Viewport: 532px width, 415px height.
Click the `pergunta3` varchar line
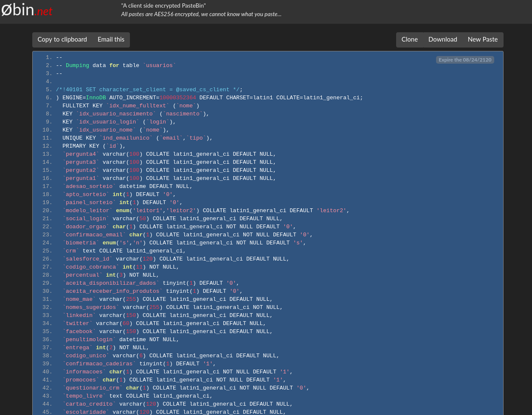(x=169, y=162)
